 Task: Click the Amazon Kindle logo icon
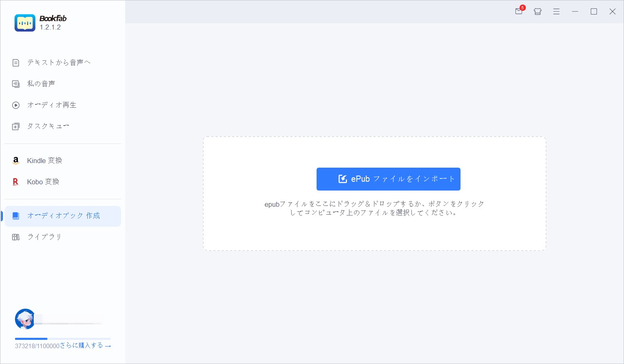pyautogui.click(x=16, y=161)
